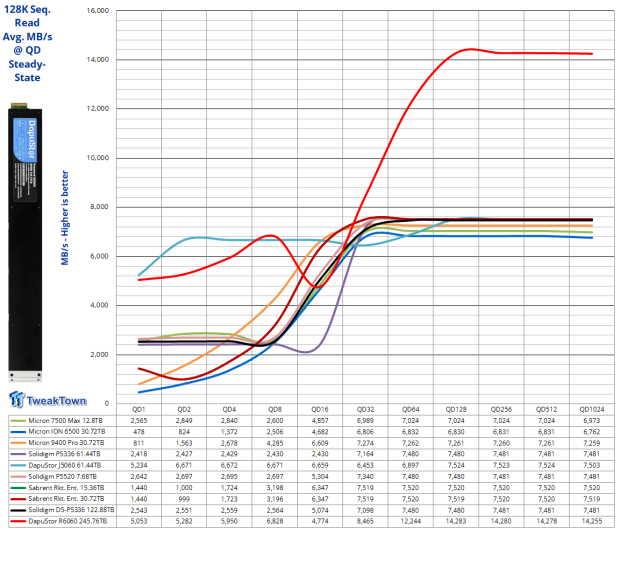This screenshot has width=620, height=568.
Task: Click the 5,234 cell for DapuStor J5060
Action: [x=139, y=466]
